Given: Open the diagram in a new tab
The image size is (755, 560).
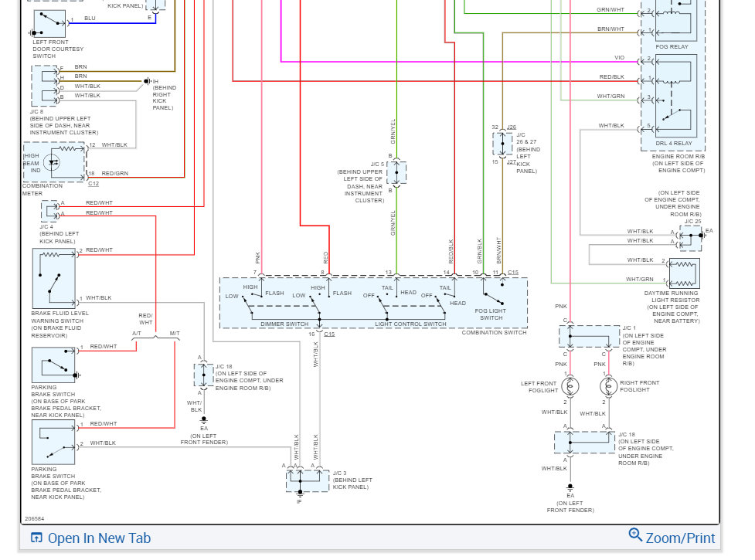Looking at the screenshot, I should [90, 538].
